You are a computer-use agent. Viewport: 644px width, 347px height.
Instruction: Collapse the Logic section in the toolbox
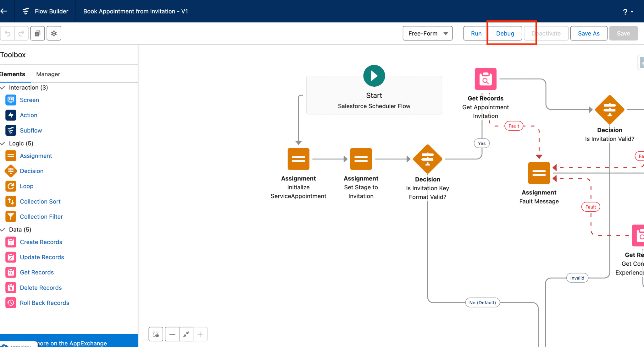(3, 143)
